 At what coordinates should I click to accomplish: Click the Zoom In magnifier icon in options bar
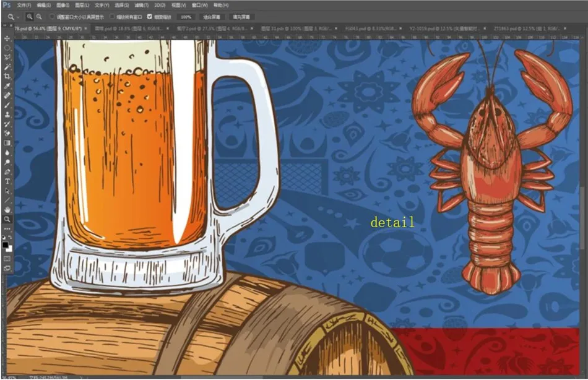30,17
